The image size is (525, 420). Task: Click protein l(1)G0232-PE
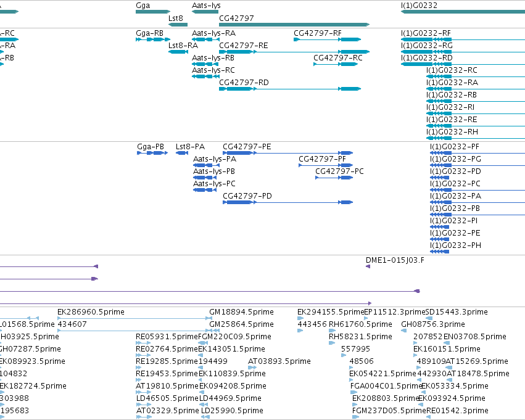440,239
